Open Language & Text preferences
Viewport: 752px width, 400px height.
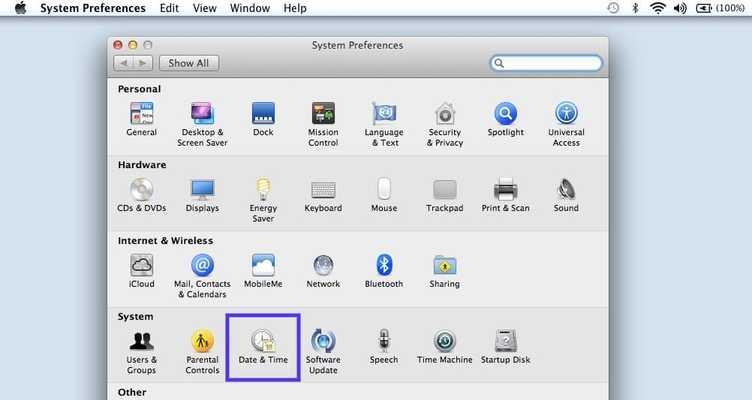click(384, 124)
